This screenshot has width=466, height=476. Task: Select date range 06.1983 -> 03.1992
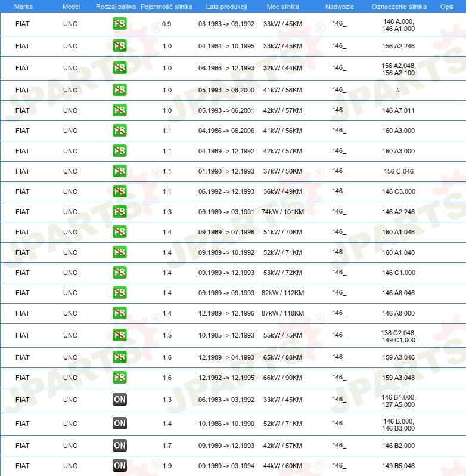(226, 400)
